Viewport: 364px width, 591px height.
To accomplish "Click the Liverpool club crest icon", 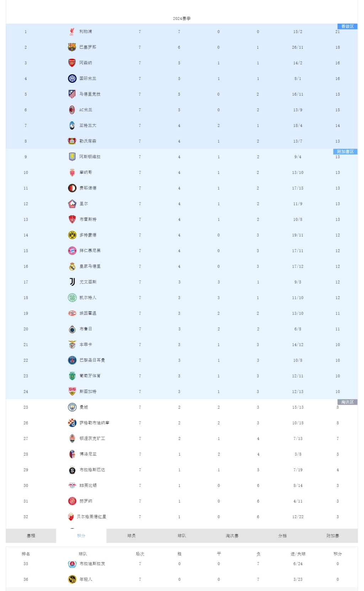I will click(72, 32).
